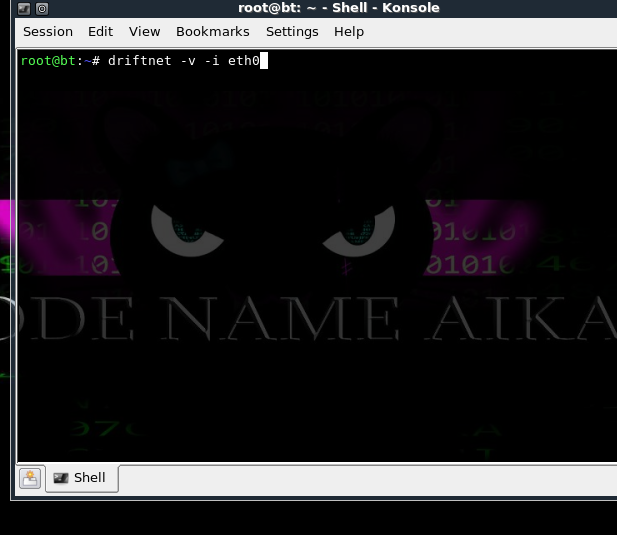617x535 pixels.
Task: Click the Konsole title bar text
Action: 338,8
